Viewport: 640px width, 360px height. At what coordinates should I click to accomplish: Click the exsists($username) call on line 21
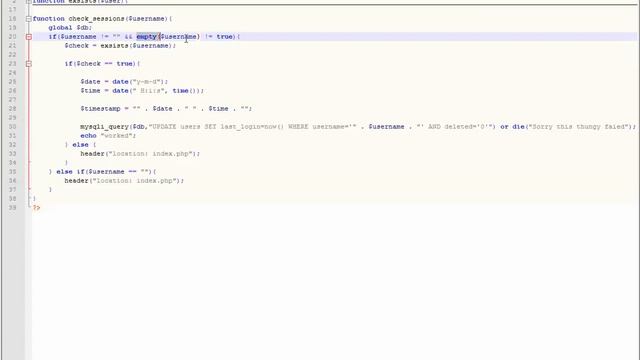point(138,46)
